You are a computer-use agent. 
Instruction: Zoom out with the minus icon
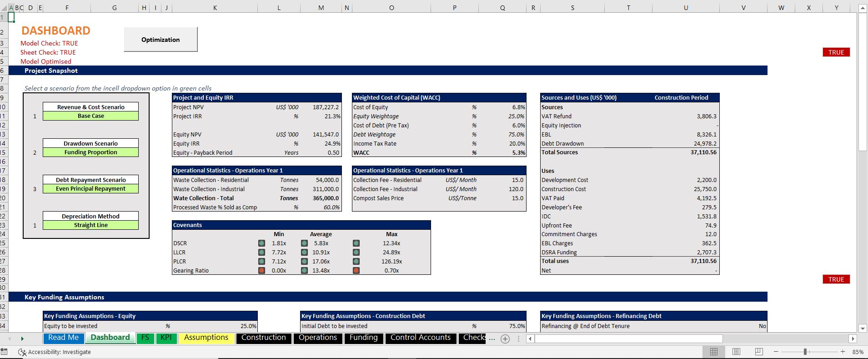776,352
